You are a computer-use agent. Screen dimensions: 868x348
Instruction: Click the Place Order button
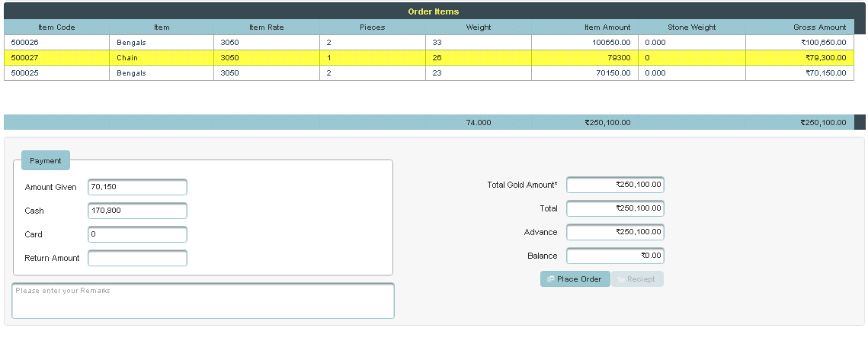575,279
